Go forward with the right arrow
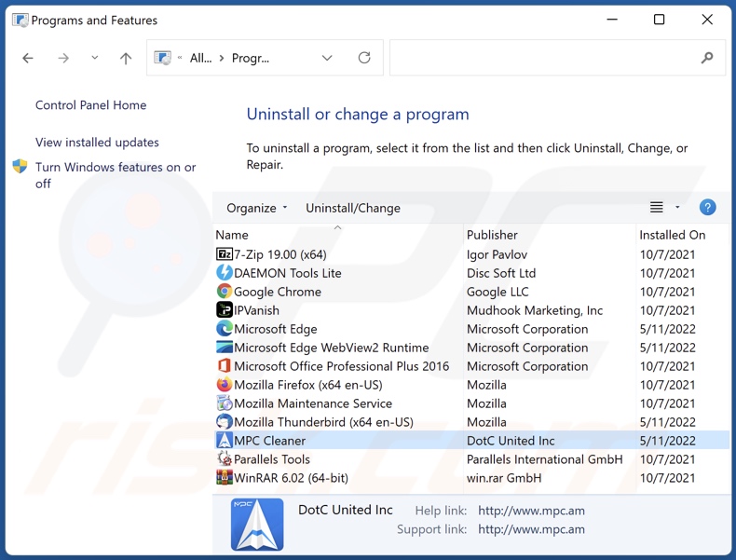The height and width of the screenshot is (560, 736). (63, 58)
